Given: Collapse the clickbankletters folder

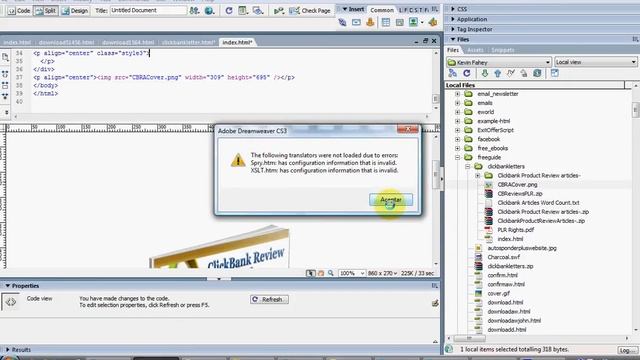Looking at the screenshot, I should click(468, 167).
